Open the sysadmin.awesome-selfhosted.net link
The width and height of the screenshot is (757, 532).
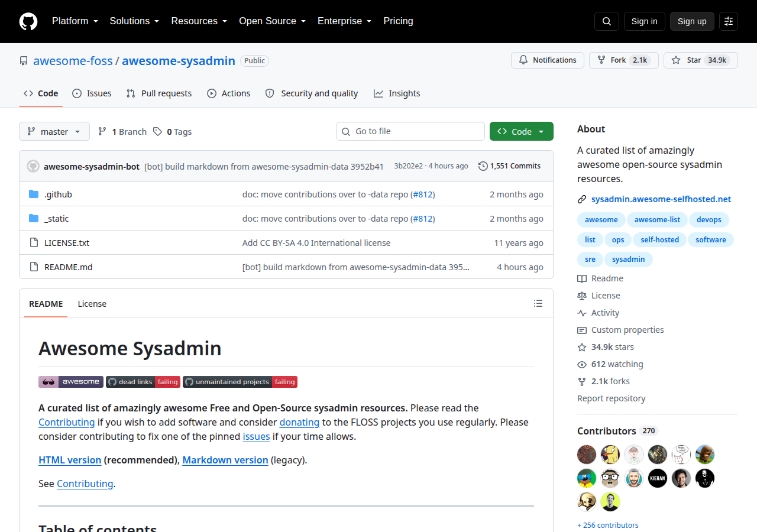point(661,199)
